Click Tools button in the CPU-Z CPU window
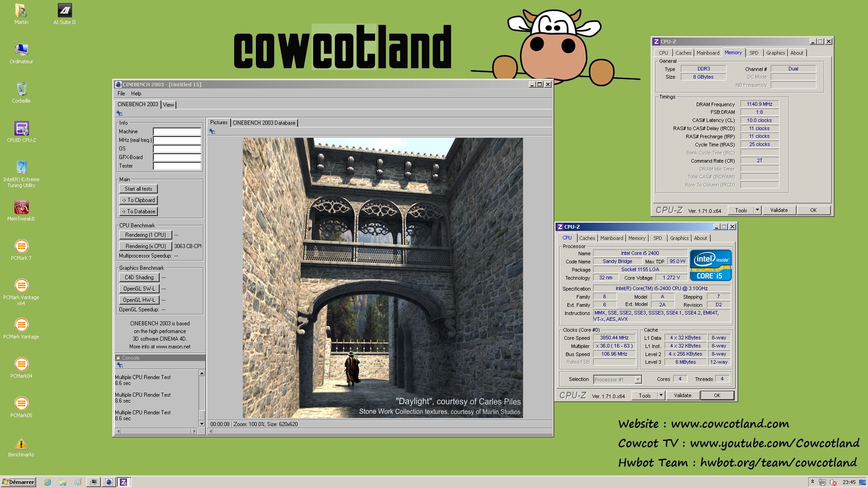The image size is (868, 488). (645, 395)
